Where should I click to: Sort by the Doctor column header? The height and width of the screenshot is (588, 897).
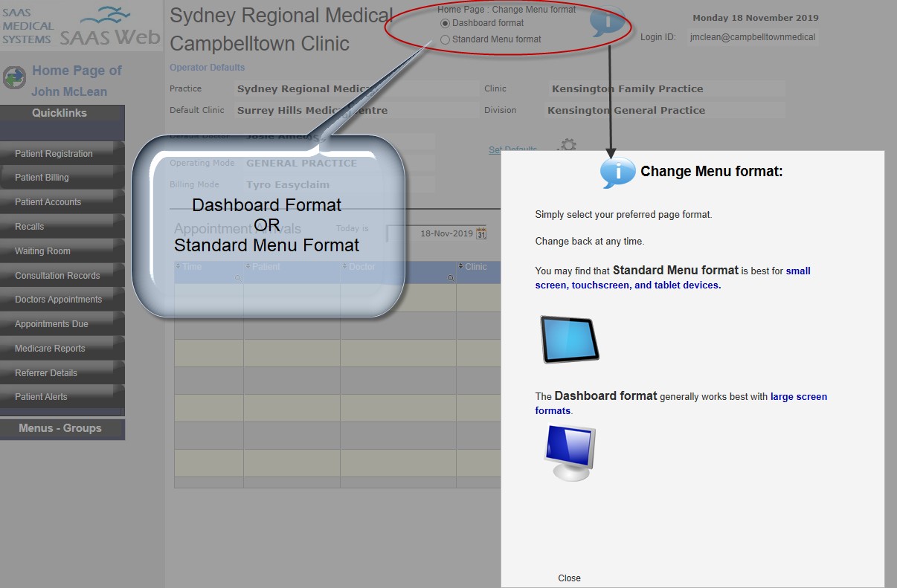point(362,266)
